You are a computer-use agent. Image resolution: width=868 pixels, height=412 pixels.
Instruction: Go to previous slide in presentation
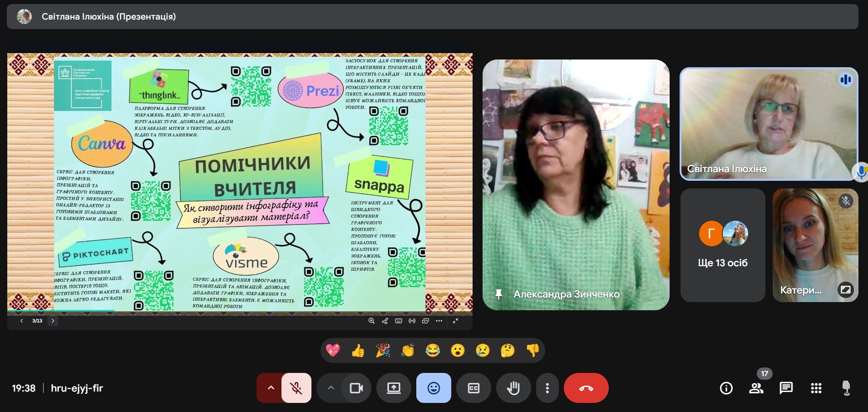(21, 321)
